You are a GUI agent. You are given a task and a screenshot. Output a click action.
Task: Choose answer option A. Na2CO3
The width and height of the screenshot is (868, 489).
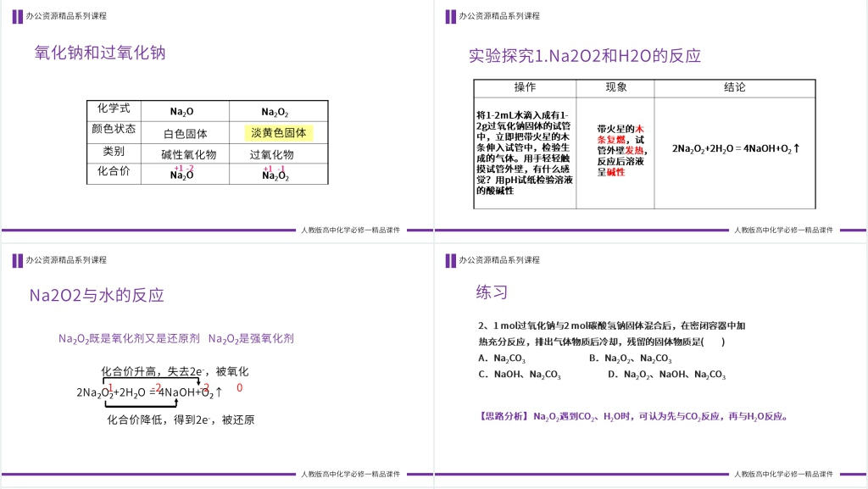(x=502, y=358)
